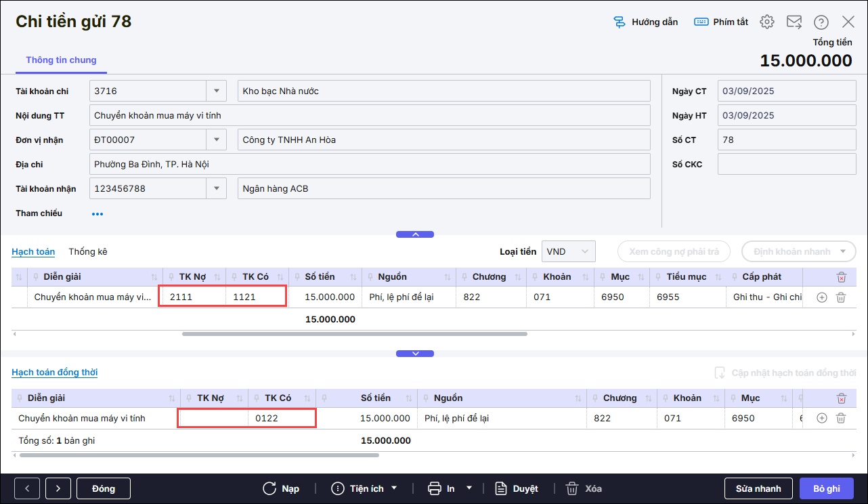Screen dimensions: 868x504
Task: Delete the Hạch toán đồng thời row
Action: coord(841,419)
